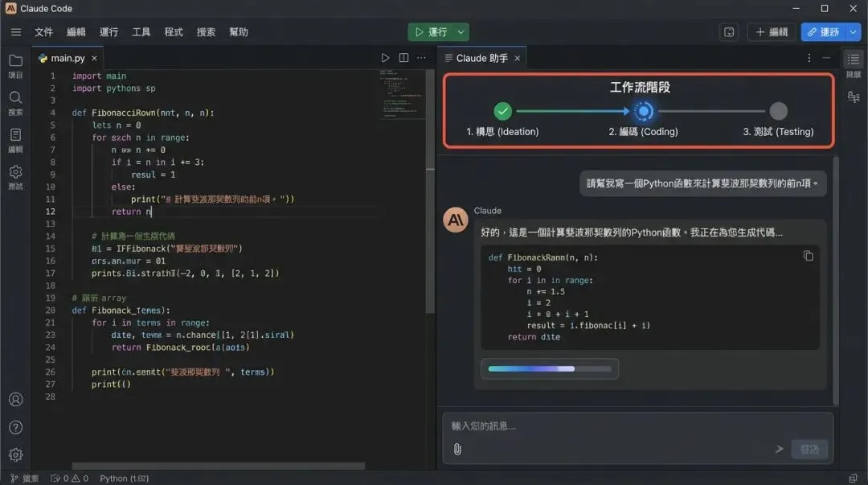Click the Python version status item
Viewport: 868px width, 485px height.
click(124, 479)
